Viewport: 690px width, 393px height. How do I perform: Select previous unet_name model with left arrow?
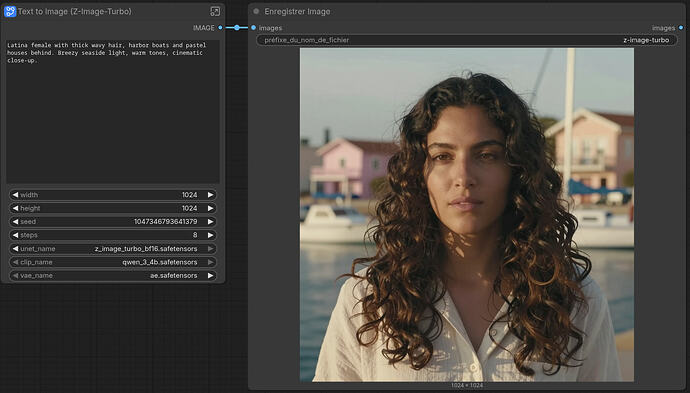15,249
